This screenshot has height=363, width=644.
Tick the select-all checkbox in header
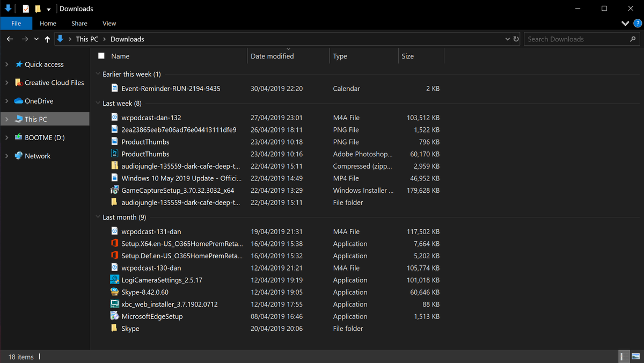101,56
